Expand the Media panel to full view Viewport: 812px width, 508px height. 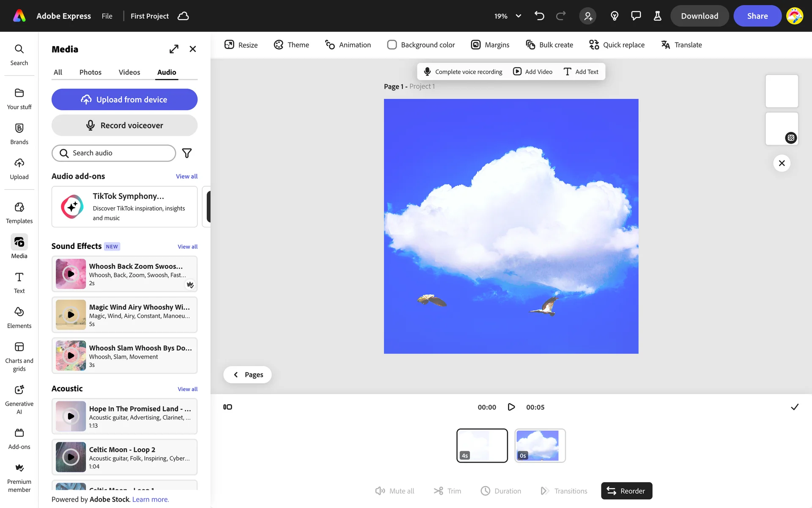pos(174,49)
